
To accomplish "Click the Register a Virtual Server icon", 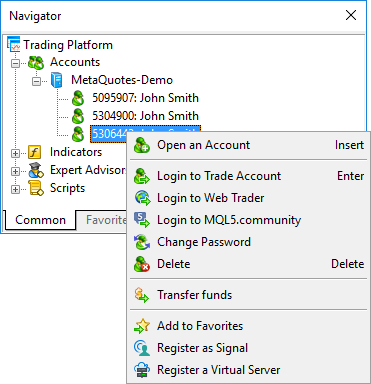I will 142,370.
